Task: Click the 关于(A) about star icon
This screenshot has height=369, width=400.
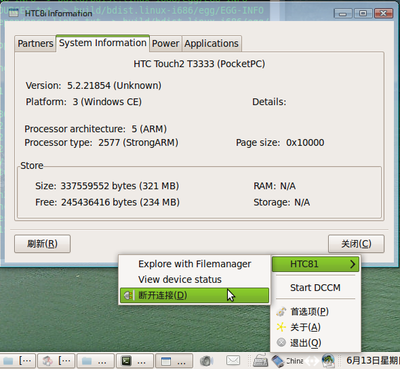Action: click(x=281, y=327)
